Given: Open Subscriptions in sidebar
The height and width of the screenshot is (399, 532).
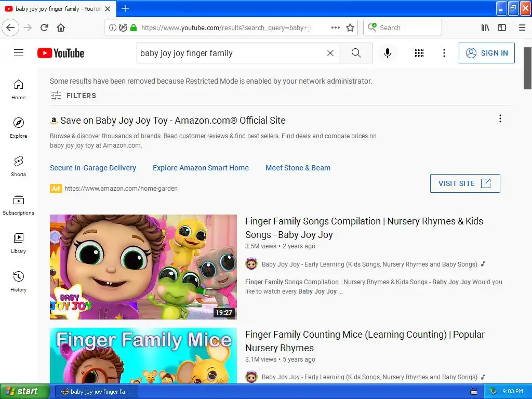Looking at the screenshot, I should point(18,205).
